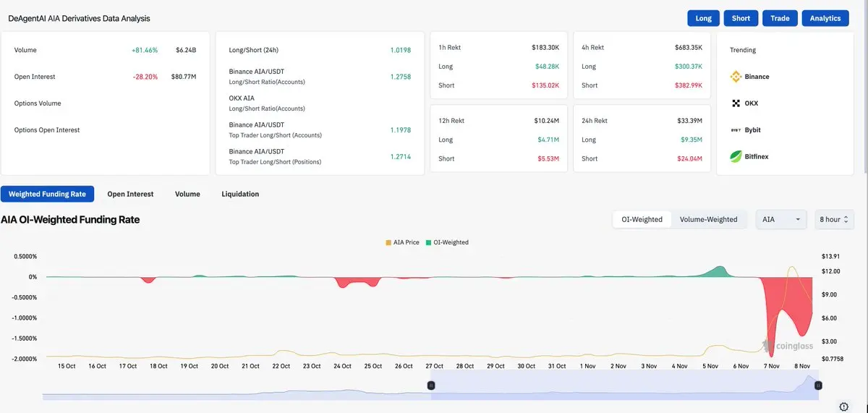
Task: Click the $13.91 price axis label
Action: (x=831, y=257)
